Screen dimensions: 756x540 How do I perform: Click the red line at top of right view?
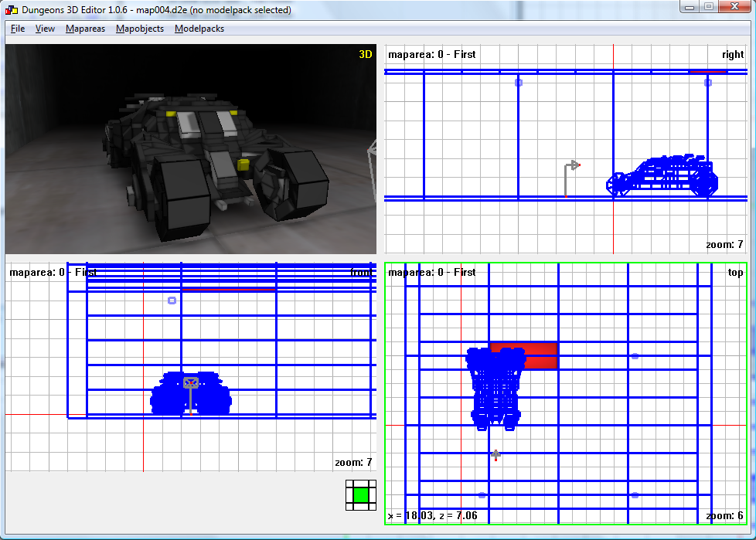click(x=707, y=71)
